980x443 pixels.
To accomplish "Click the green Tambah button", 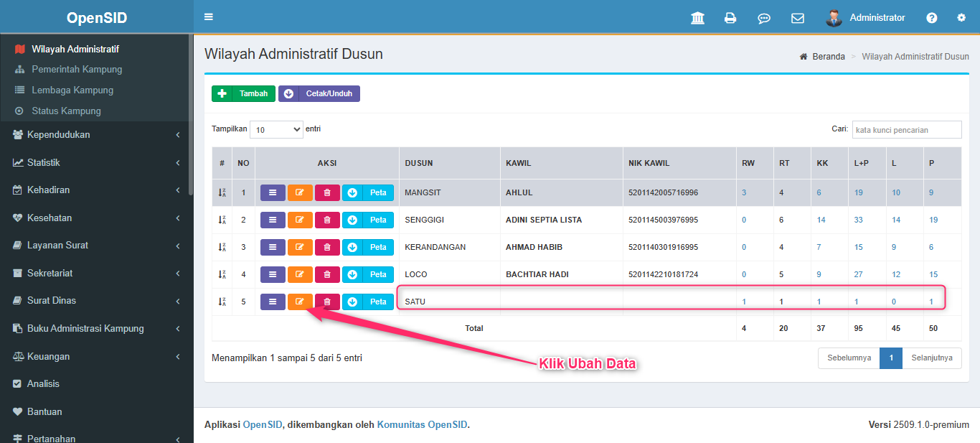I will (x=243, y=93).
